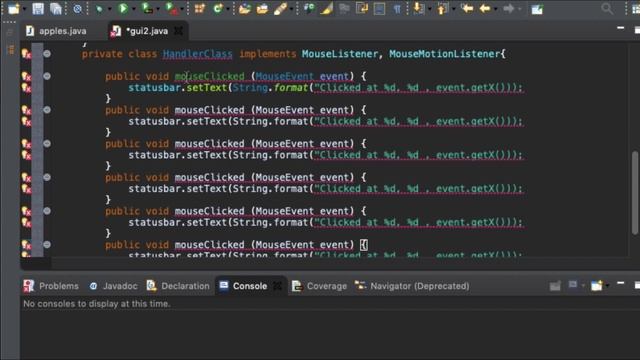The image size is (640, 360).
Task: Click error marker beside private class HandlerClass
Action: click(26, 53)
